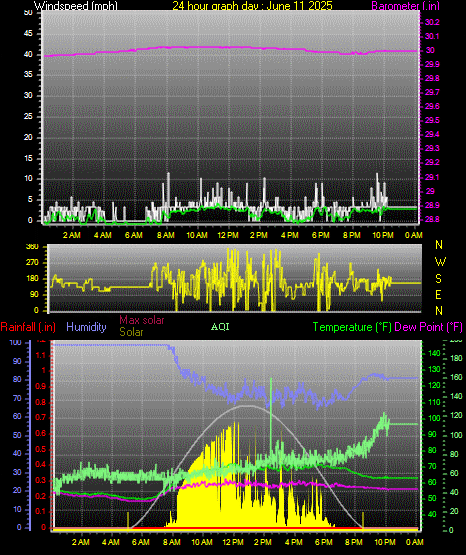Screen dimensions: 466x555
Task: Click the blue 50 humidity axis value
Action: [x=17, y=435]
